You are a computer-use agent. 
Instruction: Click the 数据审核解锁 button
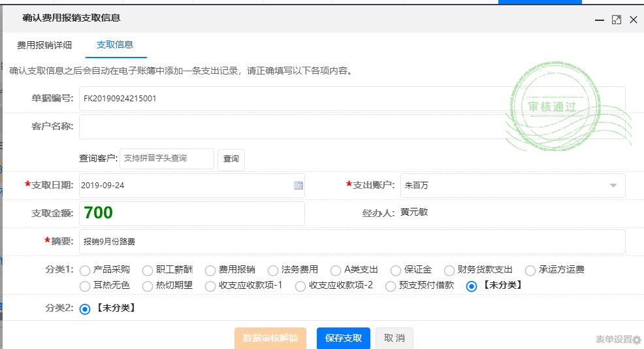270,338
